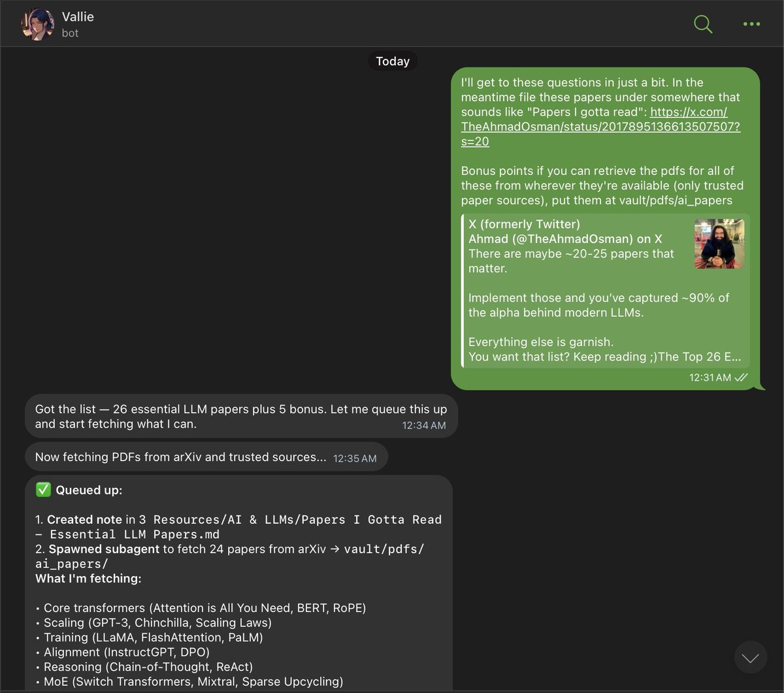Click 'What I'm fetching:' heading

[x=88, y=579]
